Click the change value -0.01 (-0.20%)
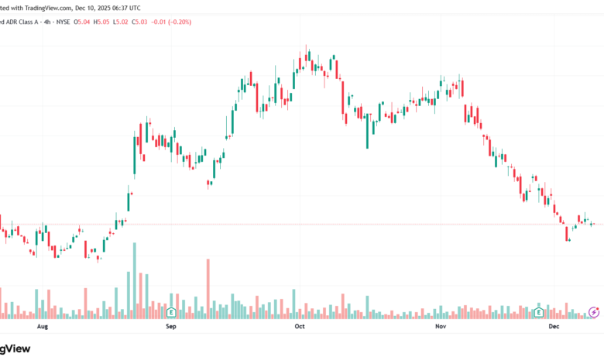Image resolution: width=604 pixels, height=364 pixels. 171,22
